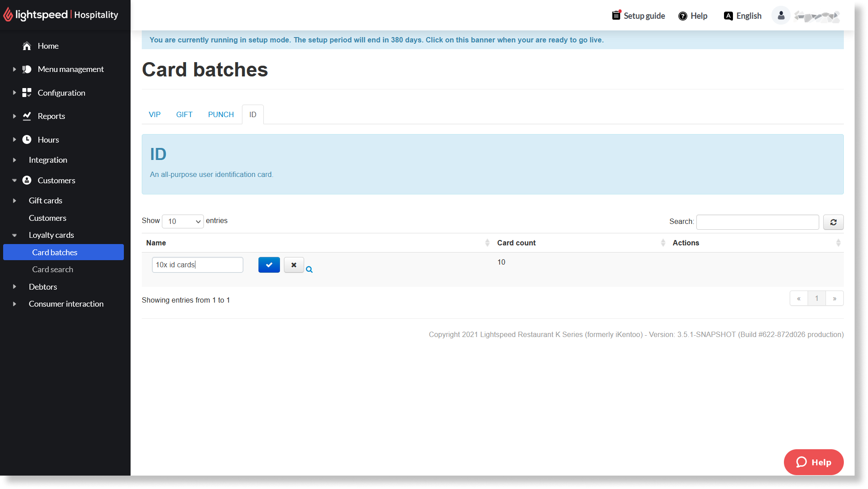Expand the Integration section

14,160
